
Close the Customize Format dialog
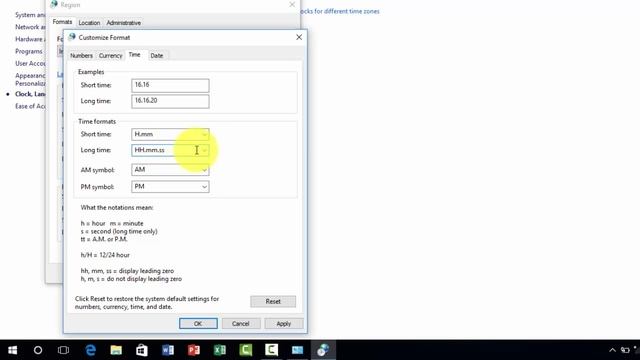(299, 37)
